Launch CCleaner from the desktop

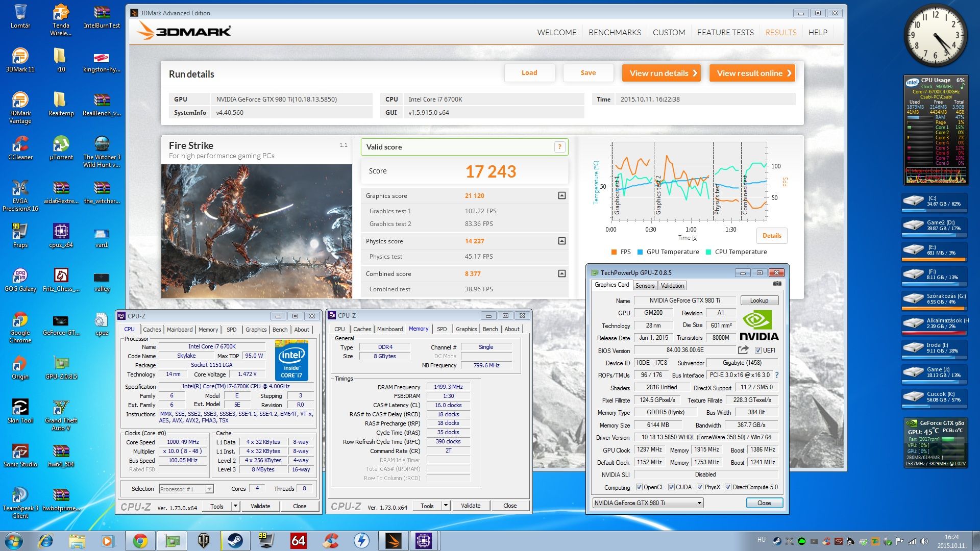(x=20, y=148)
